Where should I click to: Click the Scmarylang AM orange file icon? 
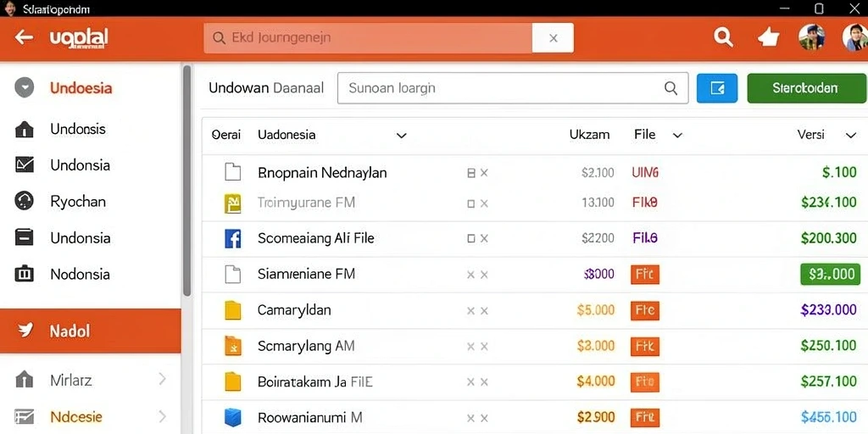tap(232, 346)
